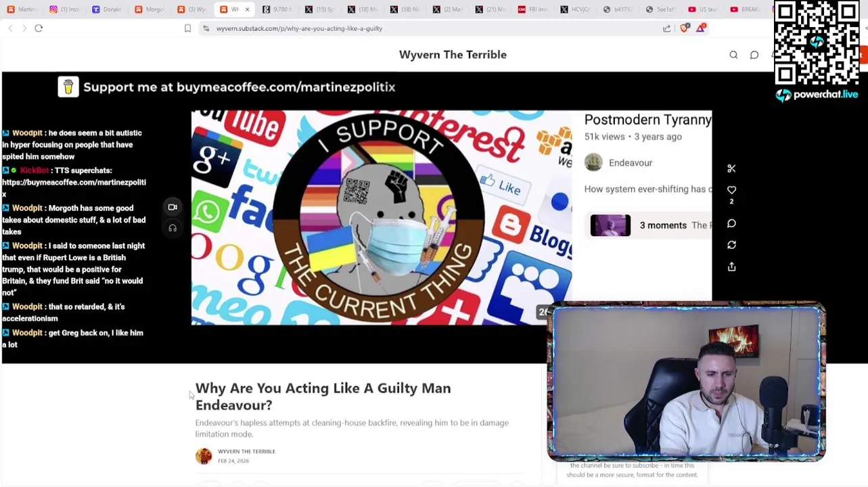
Task: Click the powerchat.live logo
Action: click(817, 95)
